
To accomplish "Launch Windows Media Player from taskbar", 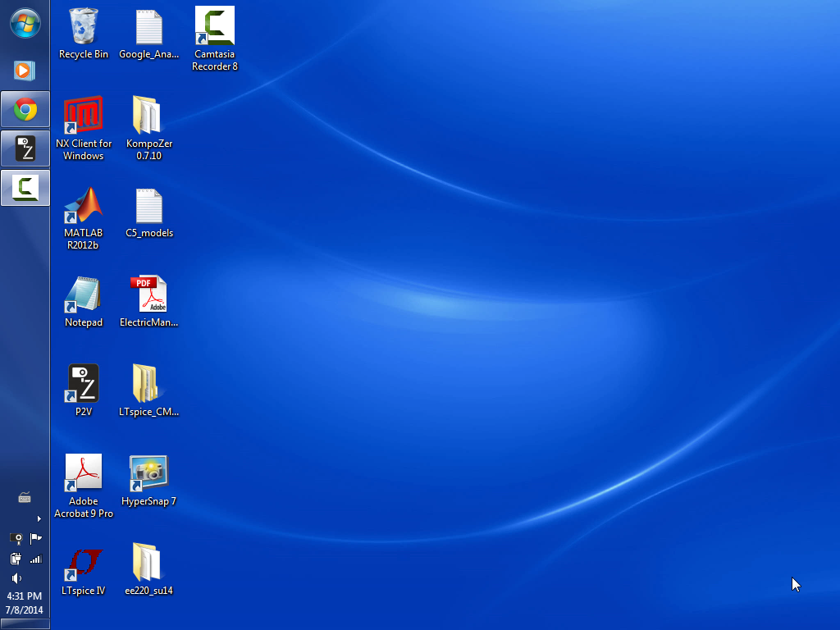I will [25, 71].
